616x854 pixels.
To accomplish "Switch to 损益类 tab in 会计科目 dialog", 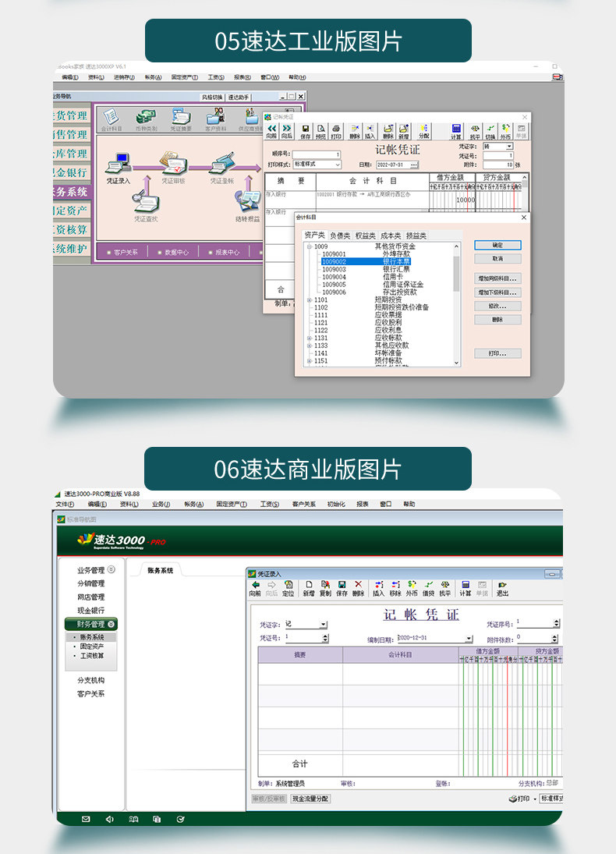I will [416, 236].
